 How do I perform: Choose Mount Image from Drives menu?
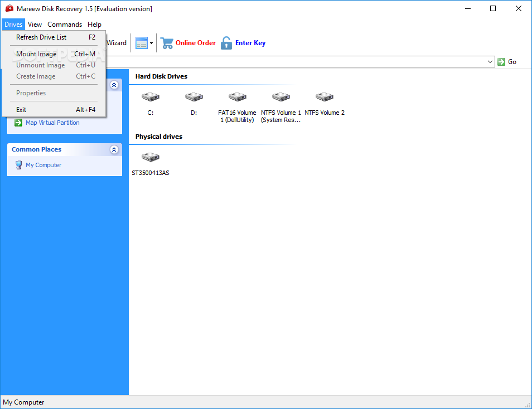click(x=54, y=54)
